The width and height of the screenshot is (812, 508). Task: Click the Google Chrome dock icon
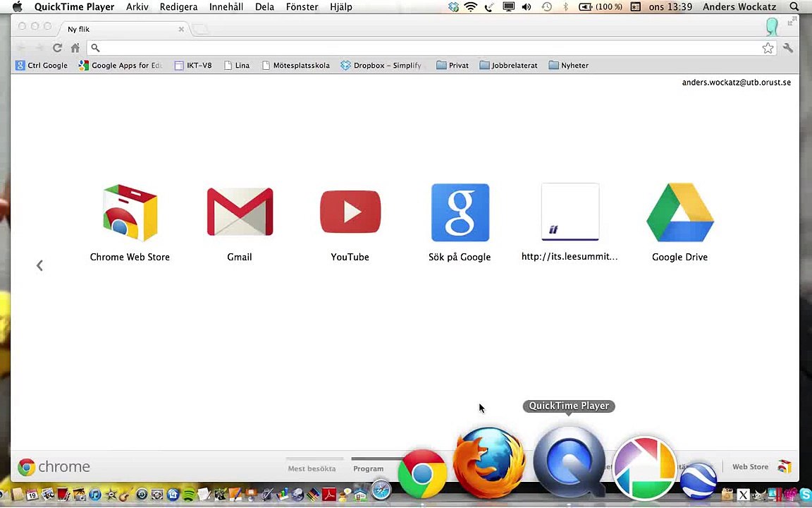(x=423, y=474)
